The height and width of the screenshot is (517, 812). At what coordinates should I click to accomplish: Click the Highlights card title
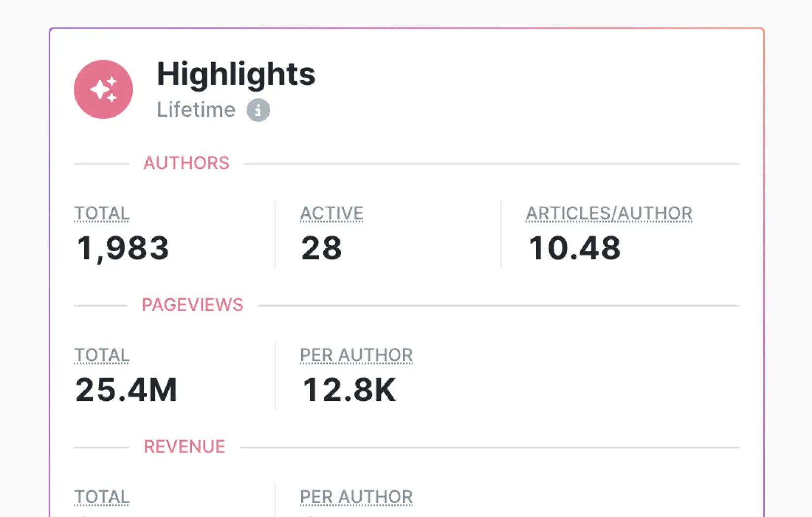pos(236,74)
